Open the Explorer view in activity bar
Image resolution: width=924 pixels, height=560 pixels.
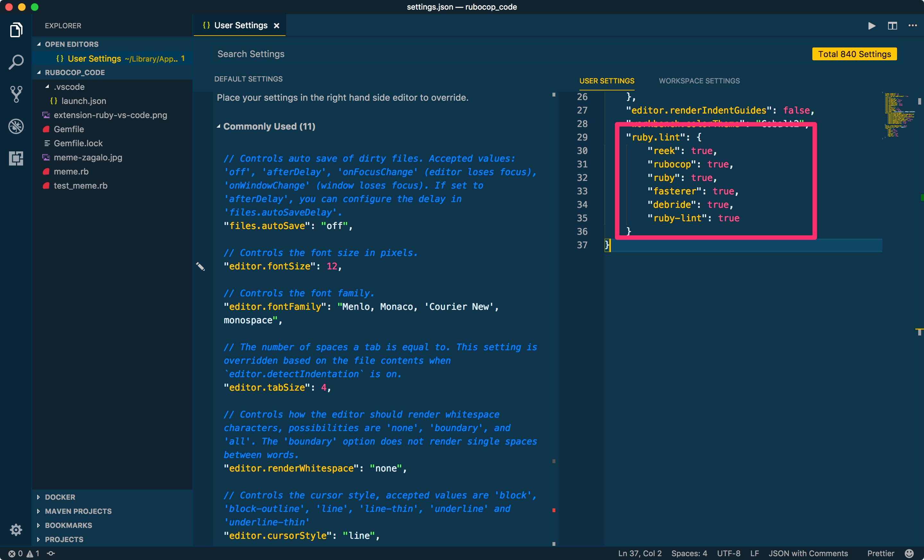tap(16, 30)
